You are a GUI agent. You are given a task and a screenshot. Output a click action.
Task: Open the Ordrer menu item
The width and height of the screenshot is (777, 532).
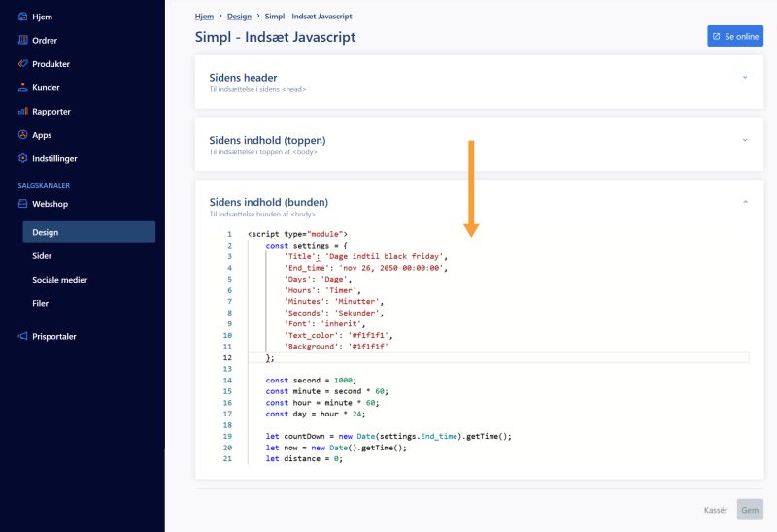pyautogui.click(x=45, y=40)
